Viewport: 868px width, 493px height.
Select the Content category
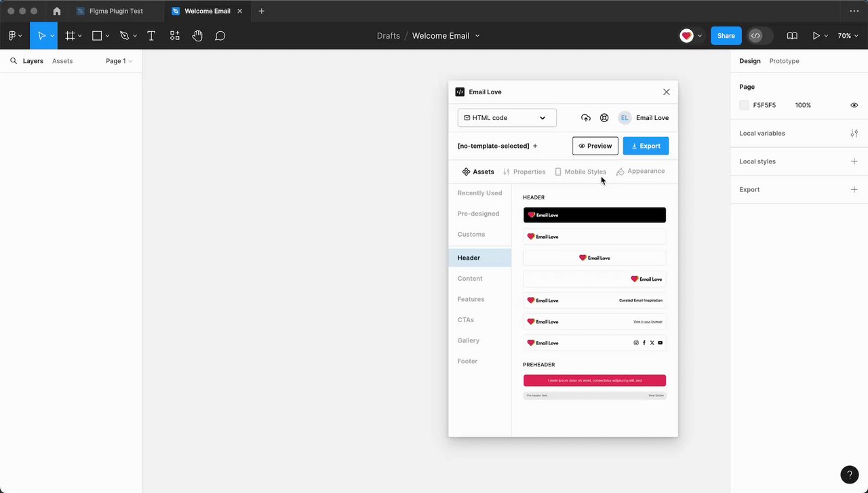470,279
